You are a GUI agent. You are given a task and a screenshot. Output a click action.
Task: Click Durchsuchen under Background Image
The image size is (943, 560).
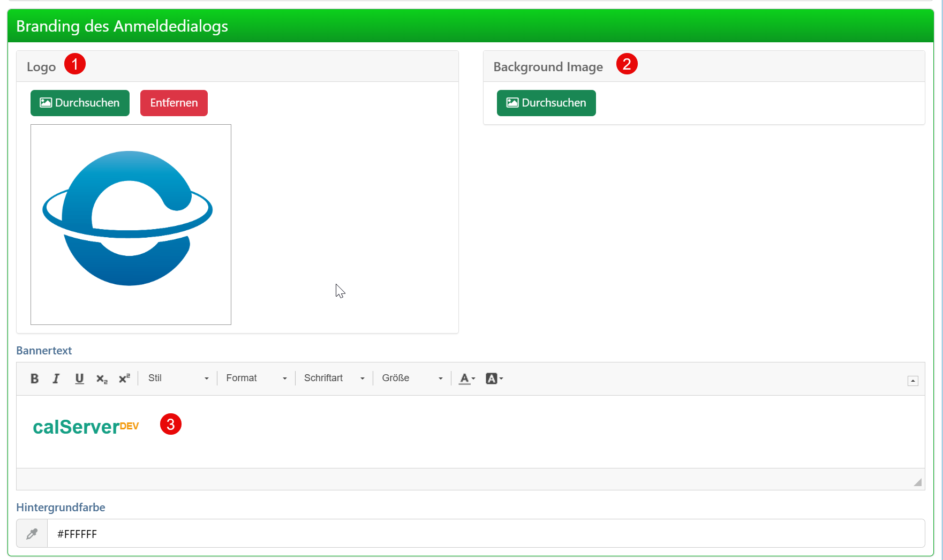click(x=546, y=103)
